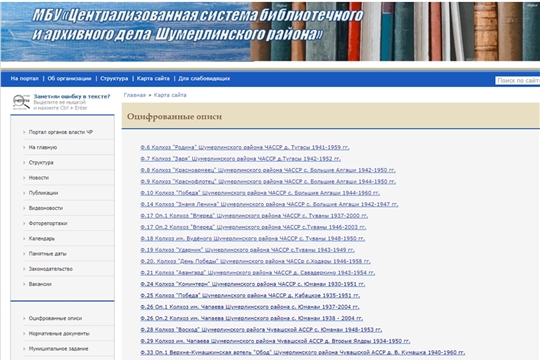540x360 pixels.
Task: Focus the 'Поиск по сайту' search field
Action: click(518, 80)
